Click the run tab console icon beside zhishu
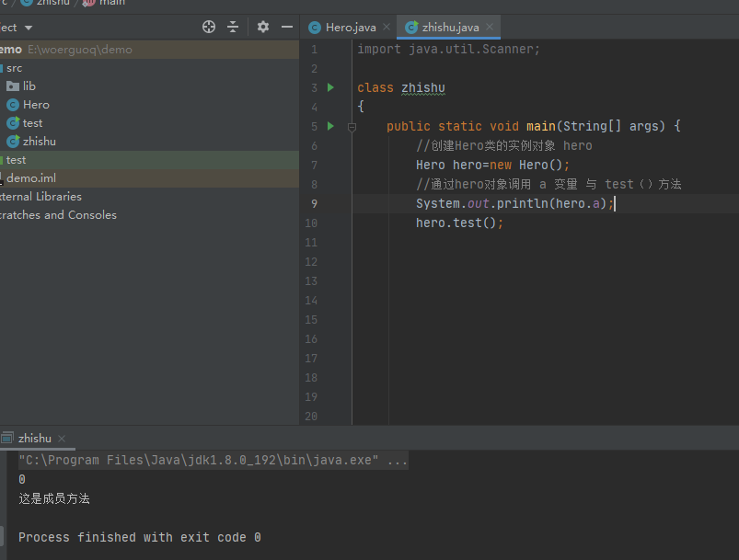Image resolution: width=739 pixels, height=560 pixels. (x=7, y=438)
